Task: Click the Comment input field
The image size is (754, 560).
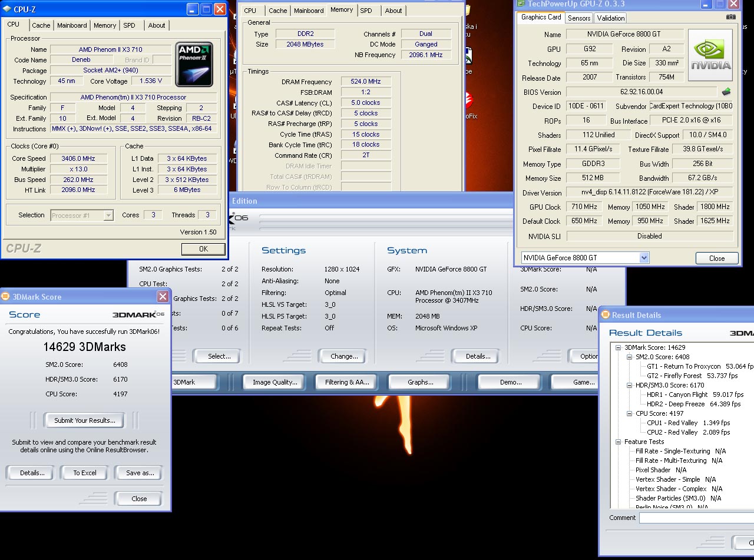Action: 696,518
